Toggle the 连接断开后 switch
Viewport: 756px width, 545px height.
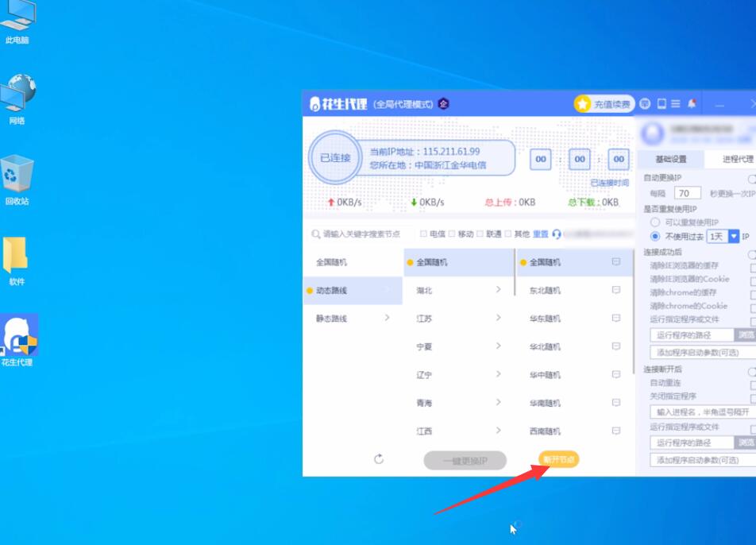(752, 371)
